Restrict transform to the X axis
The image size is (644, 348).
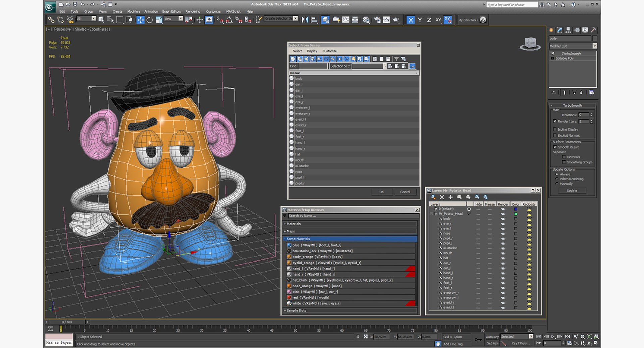pyautogui.click(x=410, y=20)
